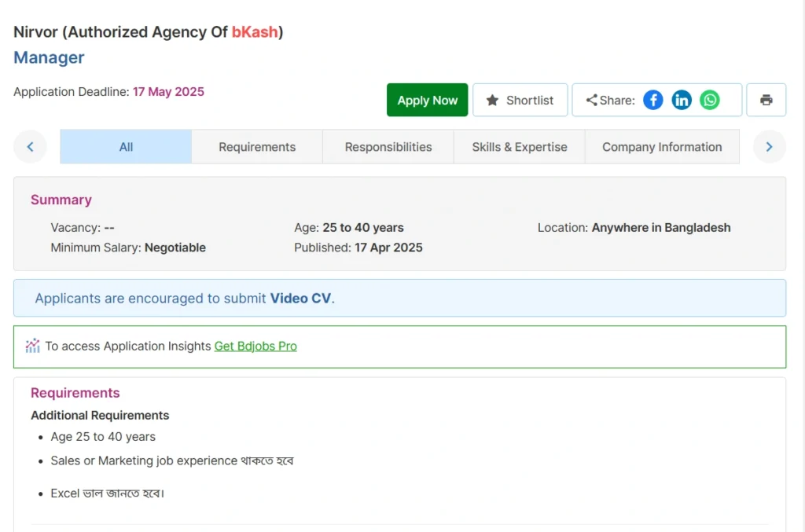Click the Apply Now button
The width and height of the screenshot is (805, 532).
pyautogui.click(x=427, y=100)
